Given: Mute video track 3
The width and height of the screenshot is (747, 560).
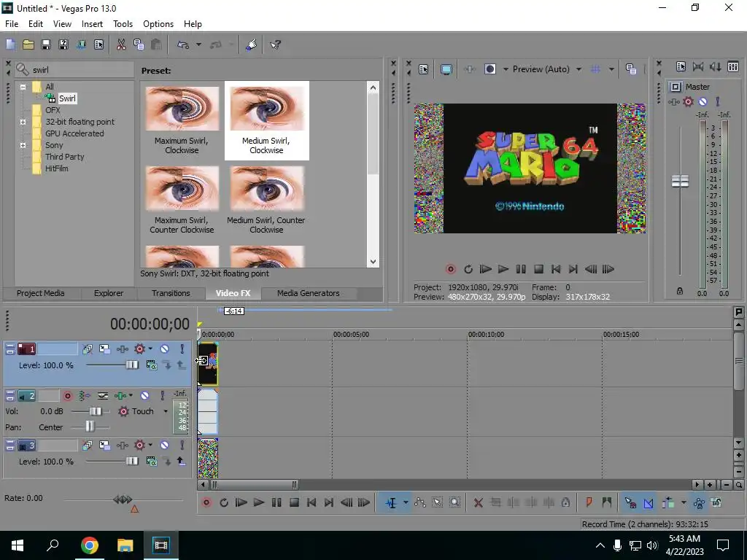Looking at the screenshot, I should (x=164, y=446).
